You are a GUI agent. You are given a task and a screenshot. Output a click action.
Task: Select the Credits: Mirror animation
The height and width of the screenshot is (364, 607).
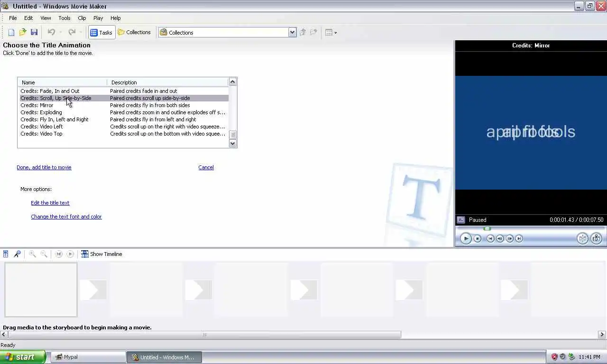click(123, 105)
